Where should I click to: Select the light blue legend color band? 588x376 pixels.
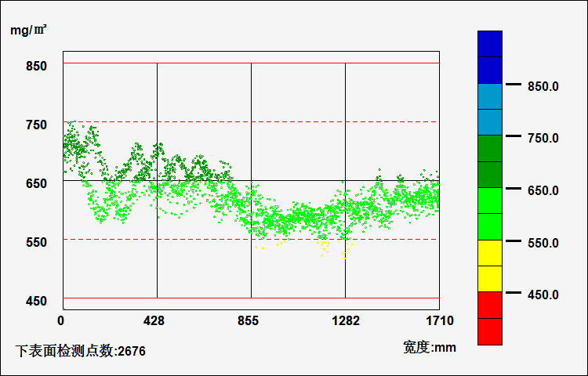click(x=489, y=110)
